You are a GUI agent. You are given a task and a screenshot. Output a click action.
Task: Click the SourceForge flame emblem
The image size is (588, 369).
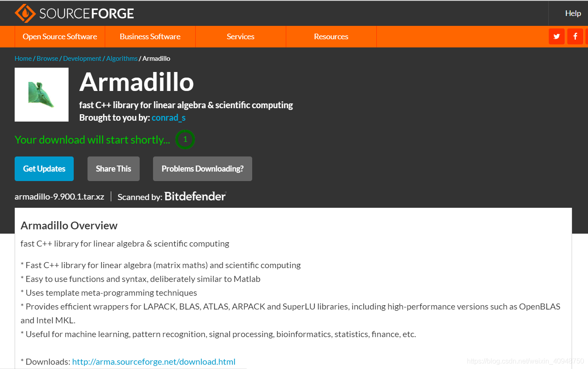pos(25,13)
